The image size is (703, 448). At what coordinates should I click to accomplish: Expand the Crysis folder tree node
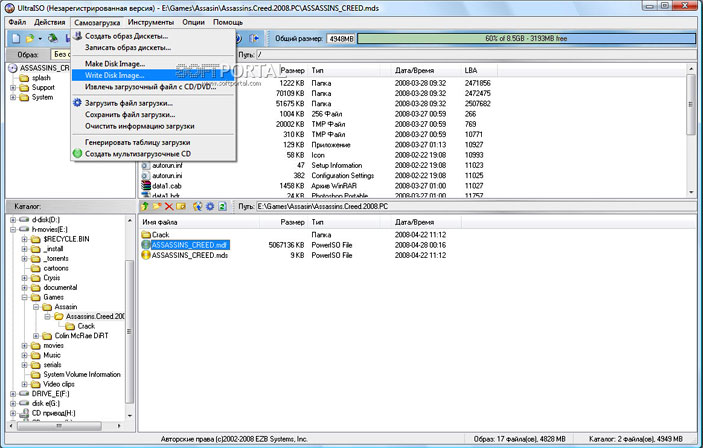click(24, 278)
